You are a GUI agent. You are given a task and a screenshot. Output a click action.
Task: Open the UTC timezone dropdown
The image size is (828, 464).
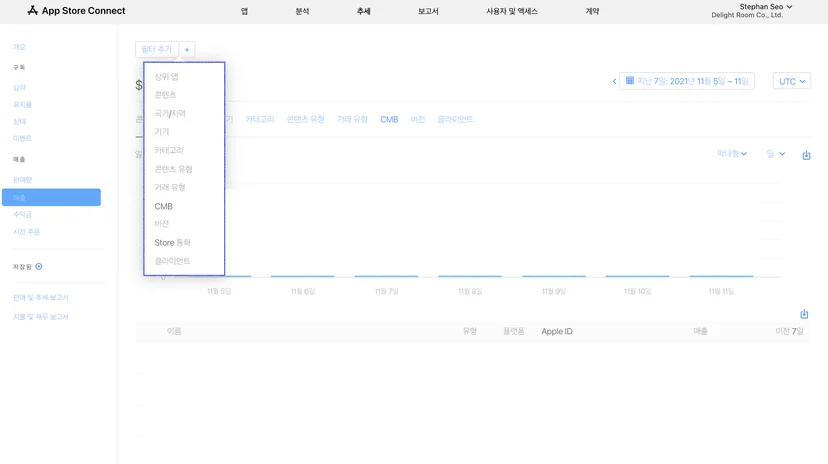[792, 81]
